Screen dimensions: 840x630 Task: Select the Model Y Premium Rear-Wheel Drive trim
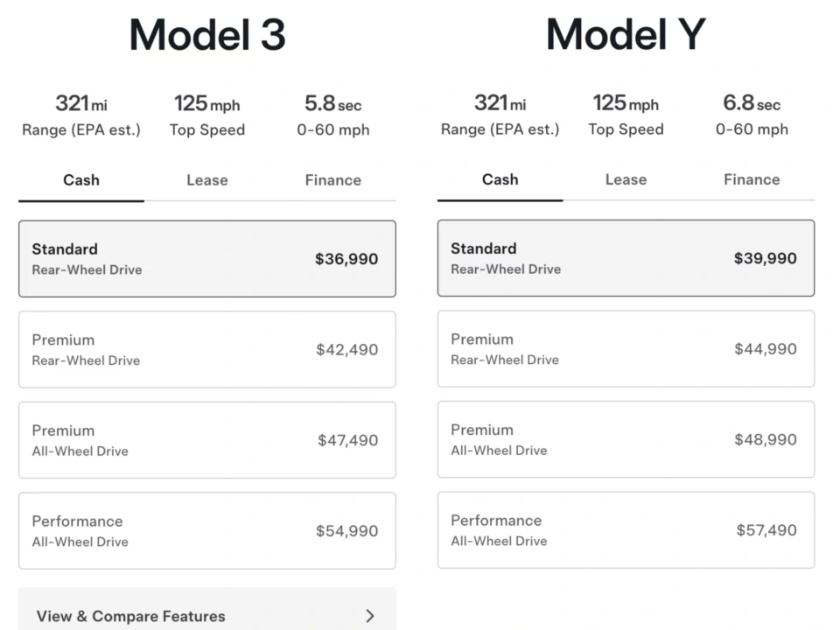pyautogui.click(x=626, y=348)
